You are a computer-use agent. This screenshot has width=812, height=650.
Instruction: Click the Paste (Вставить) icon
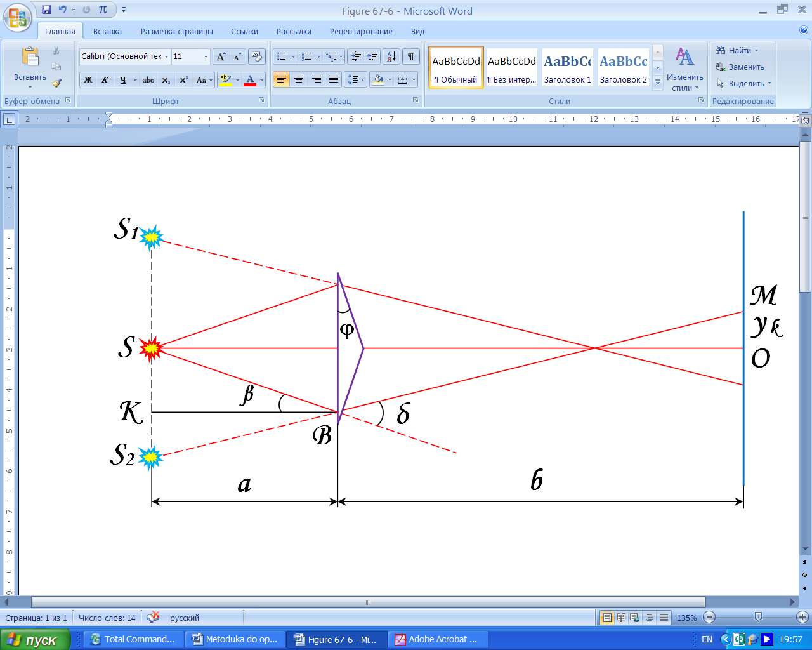click(30, 57)
